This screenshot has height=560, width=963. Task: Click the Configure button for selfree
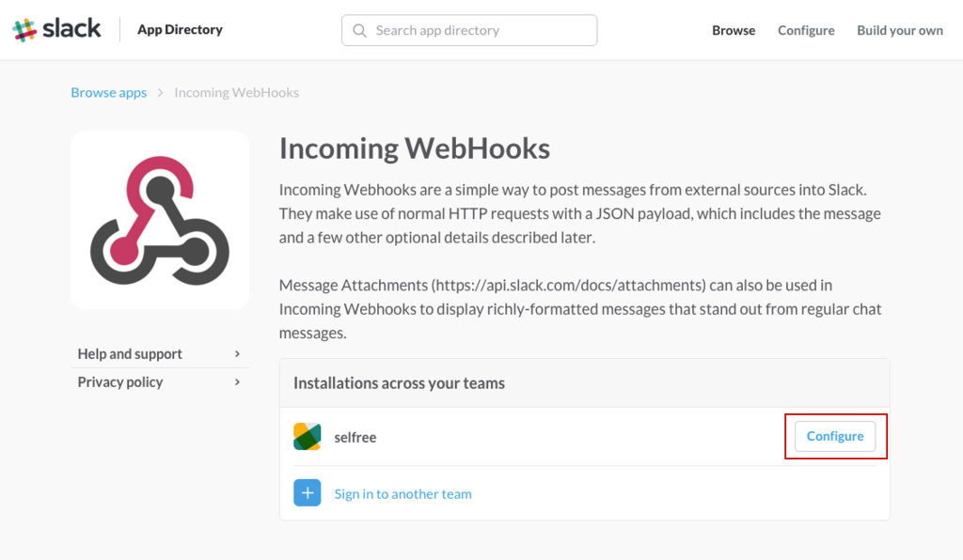[x=835, y=436]
